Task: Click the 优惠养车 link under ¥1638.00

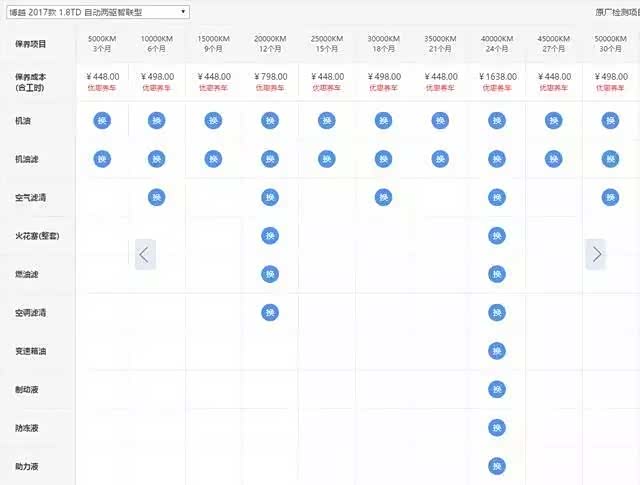Action: coord(497,88)
